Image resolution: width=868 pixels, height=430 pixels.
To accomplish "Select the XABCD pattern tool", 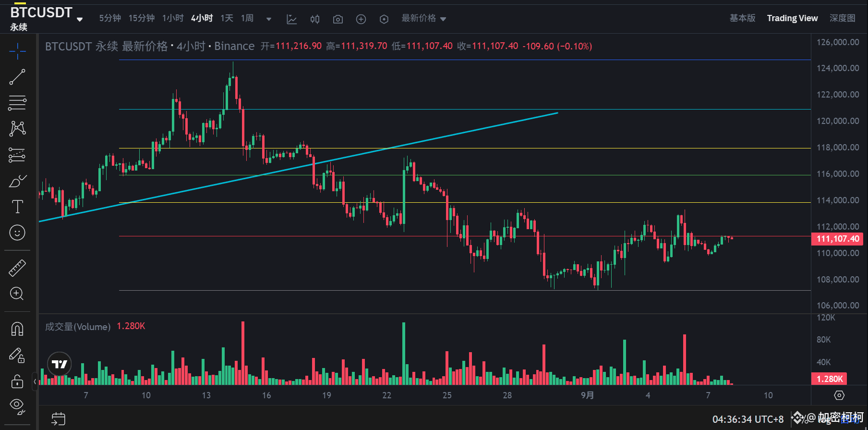I will click(17, 128).
